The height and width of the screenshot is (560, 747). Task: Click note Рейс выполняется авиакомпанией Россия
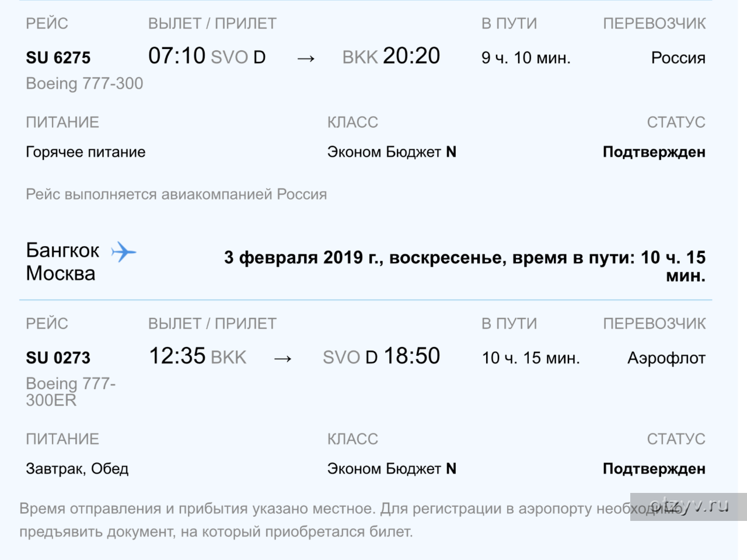point(176,194)
